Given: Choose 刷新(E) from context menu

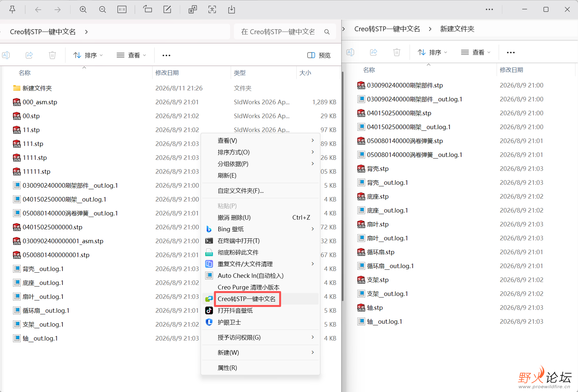Looking at the screenshot, I should tap(260, 175).
